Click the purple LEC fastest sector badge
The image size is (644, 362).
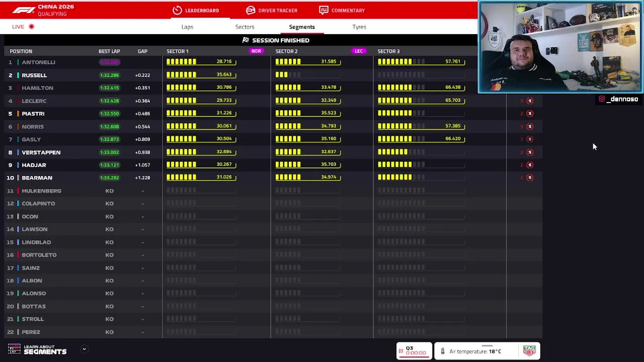coord(359,51)
